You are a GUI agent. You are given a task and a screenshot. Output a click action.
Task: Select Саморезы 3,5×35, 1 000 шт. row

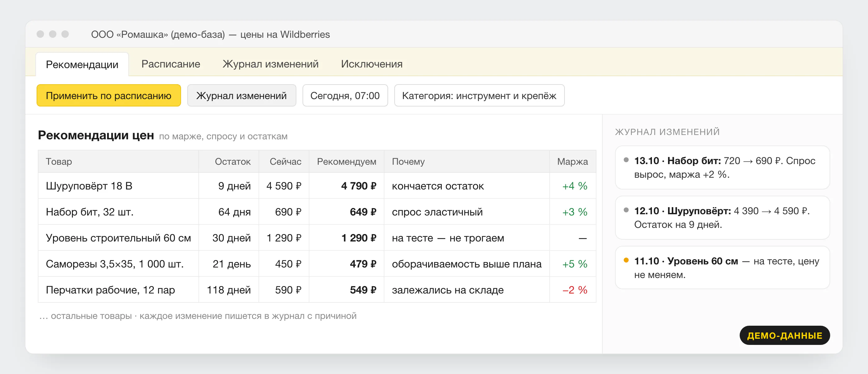click(x=317, y=263)
